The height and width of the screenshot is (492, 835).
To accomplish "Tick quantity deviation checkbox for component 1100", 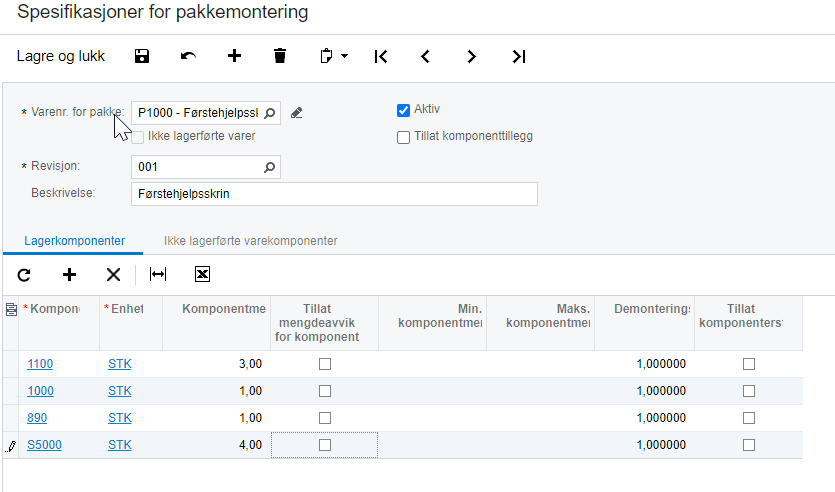I will pyautogui.click(x=324, y=364).
